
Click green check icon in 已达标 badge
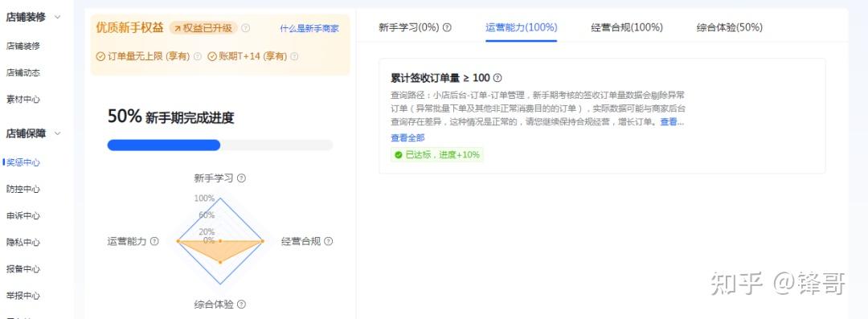point(398,155)
